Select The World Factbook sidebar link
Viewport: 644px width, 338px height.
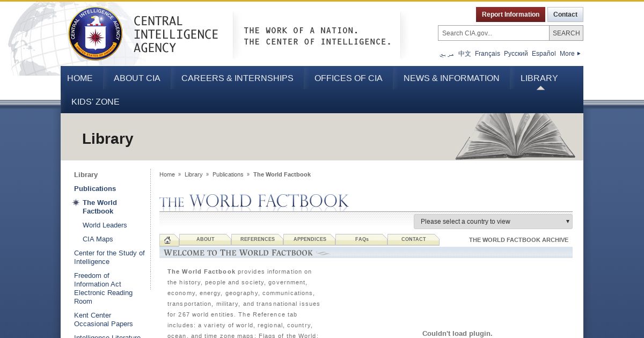click(x=100, y=207)
